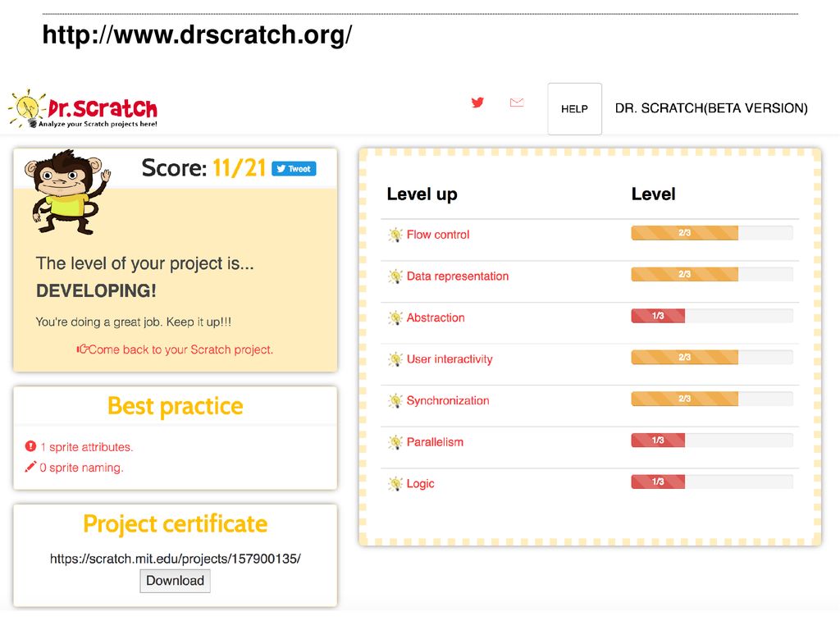Click the monkey mascot image
The width and height of the screenshot is (840, 630).
(67, 193)
